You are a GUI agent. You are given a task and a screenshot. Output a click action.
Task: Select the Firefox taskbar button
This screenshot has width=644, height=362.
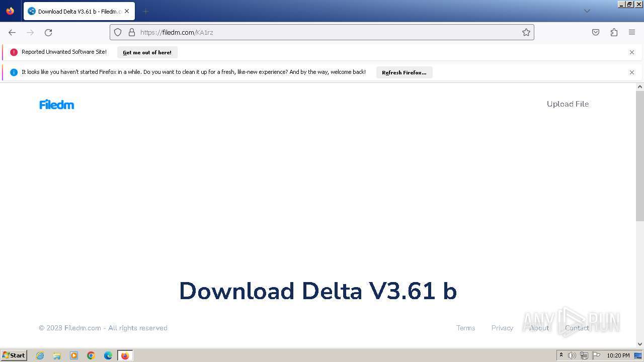pyautogui.click(x=125, y=355)
